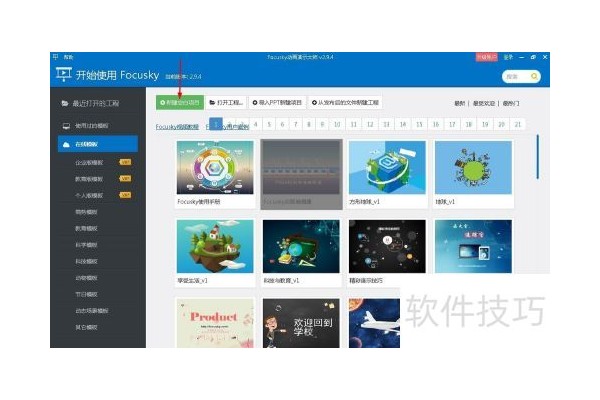This screenshot has width=600, height=400.
Task: Go to template page 9
Action: pos(322,124)
